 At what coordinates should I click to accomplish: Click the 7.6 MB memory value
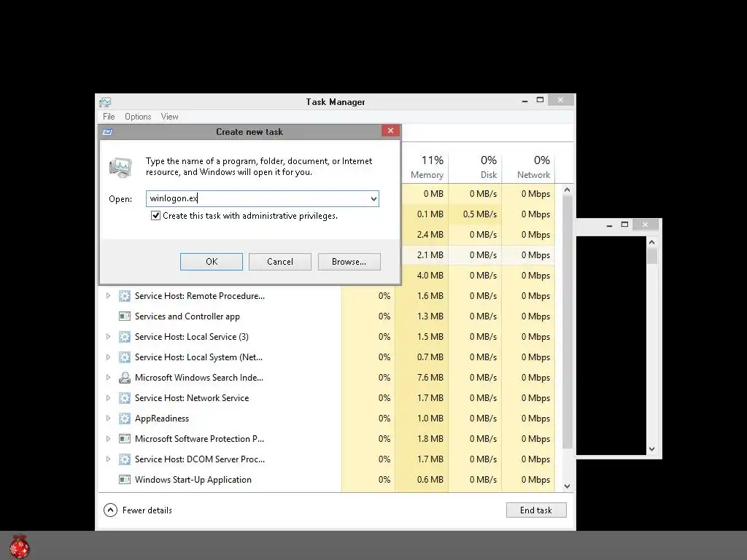(430, 378)
